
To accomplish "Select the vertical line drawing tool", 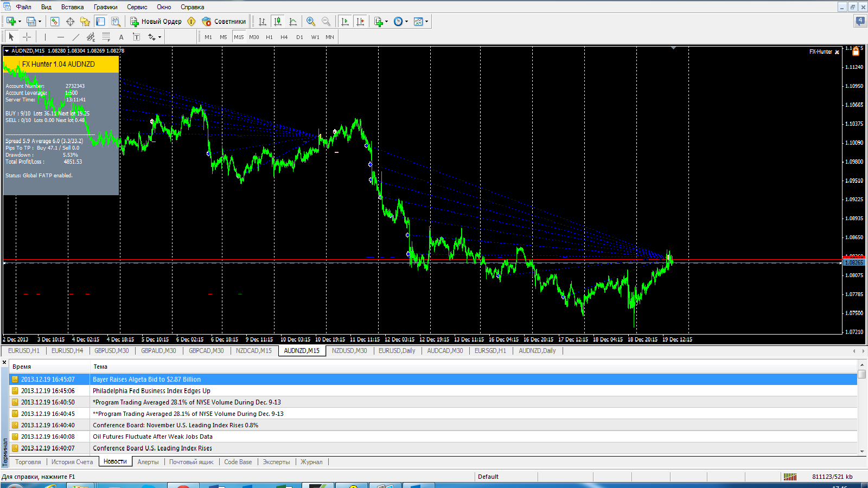I will [x=45, y=37].
